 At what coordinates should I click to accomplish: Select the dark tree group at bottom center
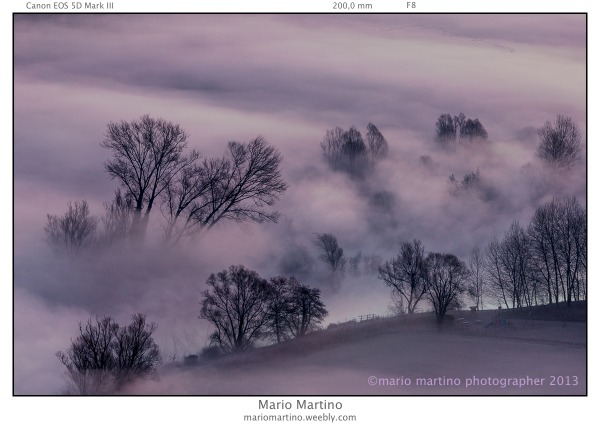pos(260,308)
